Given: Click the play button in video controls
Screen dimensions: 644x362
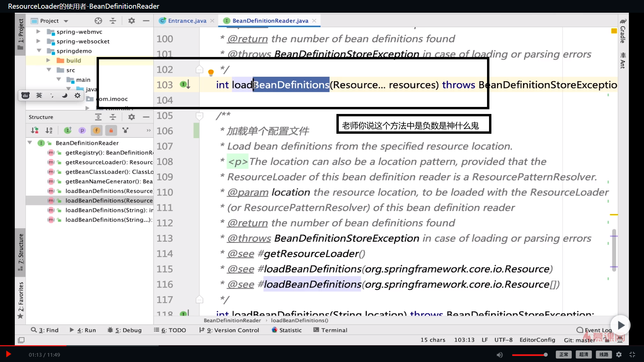Looking at the screenshot, I should coord(8,355).
